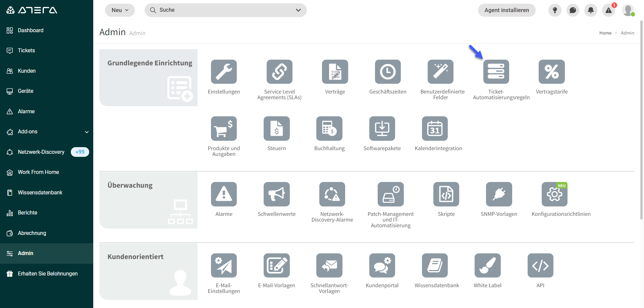Open Ticket-Automatisierungsregeln icon
This screenshot has width=644, height=308.
(x=496, y=72)
